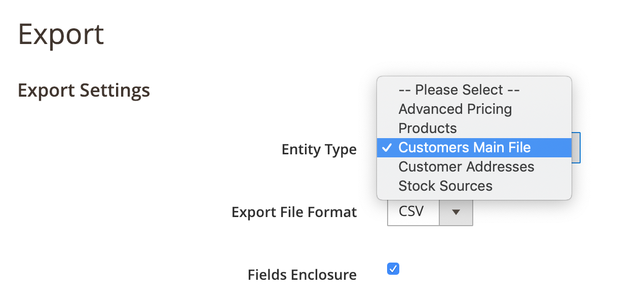
Task: Reset selection to -- Please Select --
Action: click(459, 90)
